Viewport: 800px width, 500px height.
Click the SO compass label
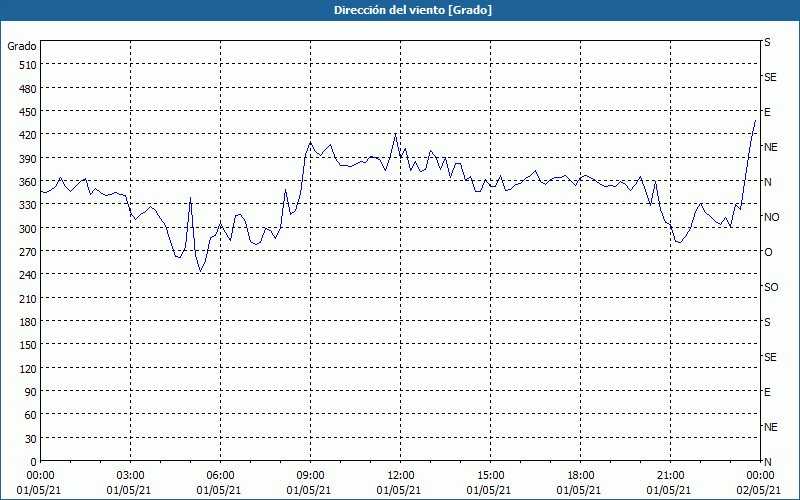click(771, 288)
